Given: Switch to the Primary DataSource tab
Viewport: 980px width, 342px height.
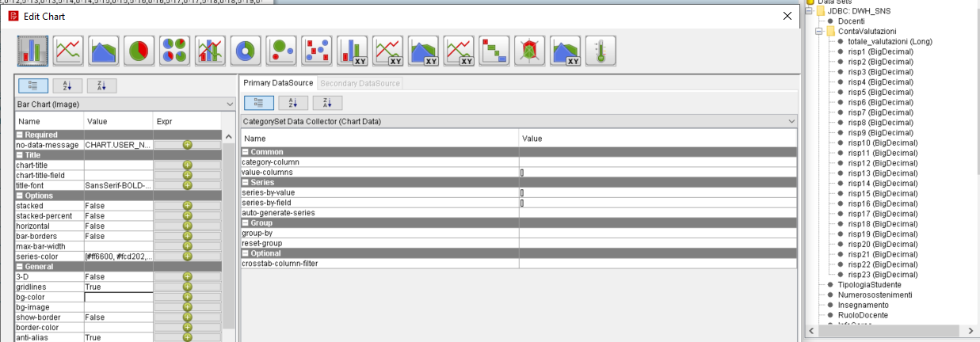Looking at the screenshot, I should [278, 83].
